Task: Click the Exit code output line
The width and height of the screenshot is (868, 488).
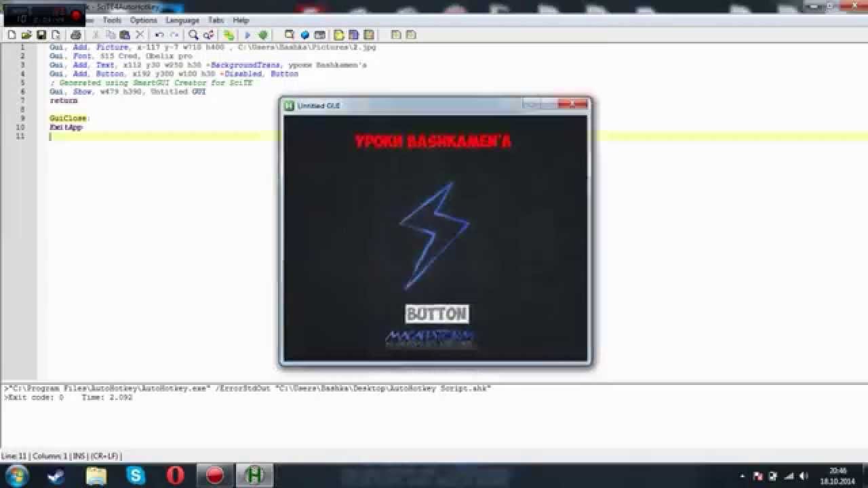Action: 68,398
